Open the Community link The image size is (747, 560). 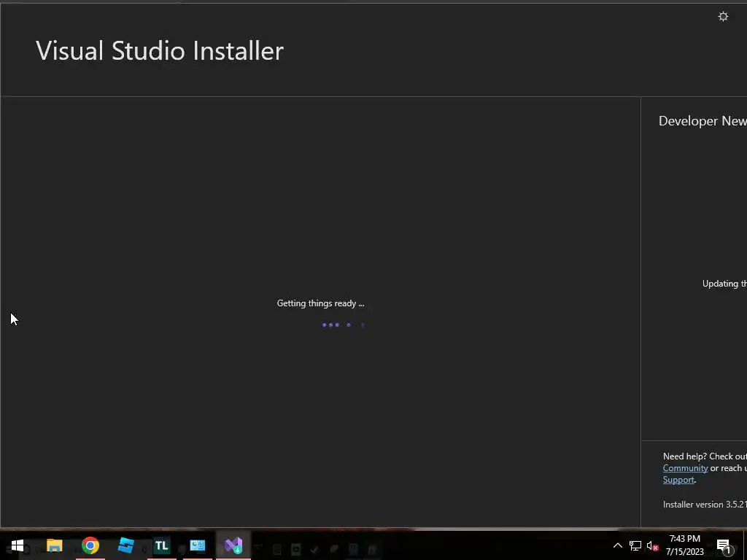[685, 468]
